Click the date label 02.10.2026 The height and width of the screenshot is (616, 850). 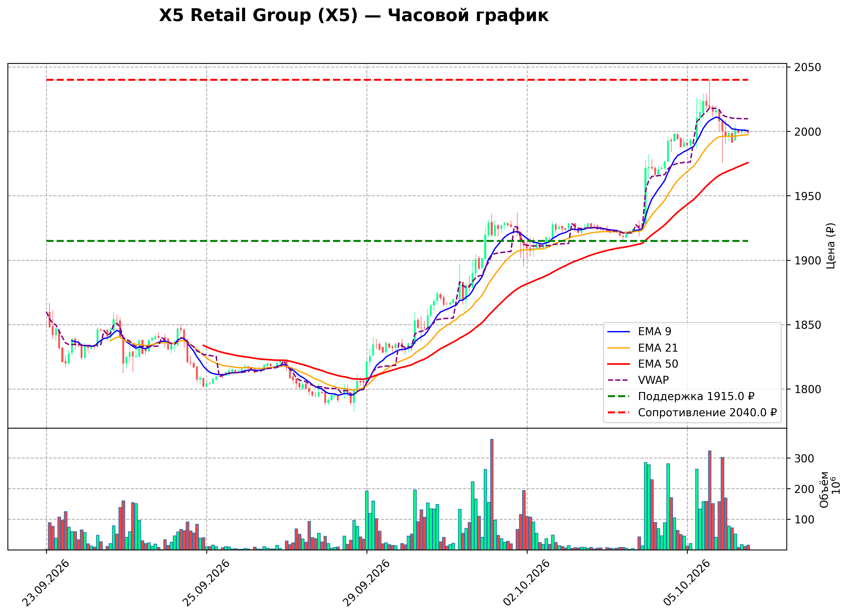[x=526, y=583]
